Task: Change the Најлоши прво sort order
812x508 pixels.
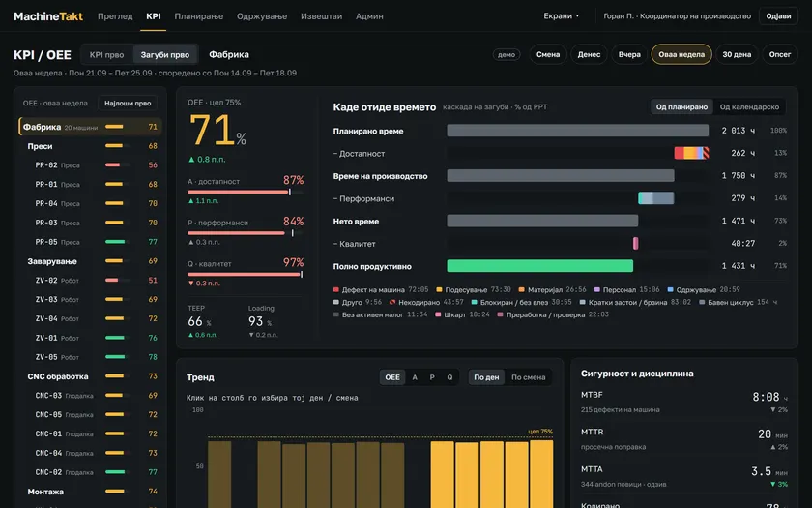Action: pyautogui.click(x=128, y=104)
